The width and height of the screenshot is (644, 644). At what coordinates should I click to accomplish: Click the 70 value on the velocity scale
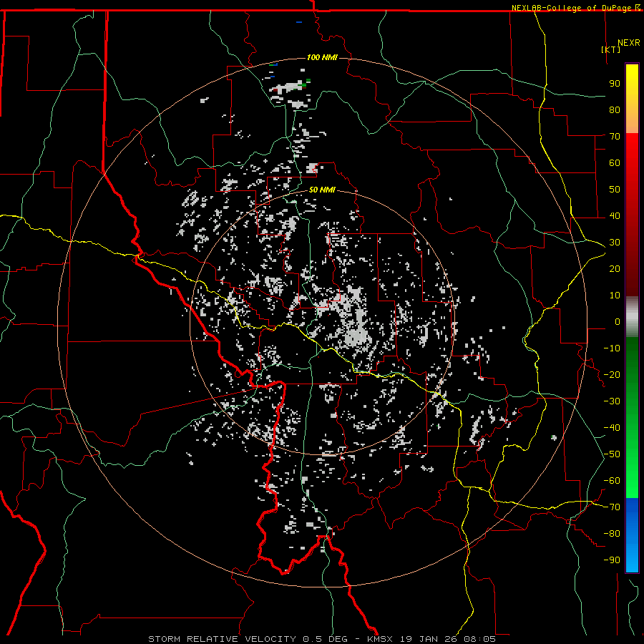(x=615, y=137)
